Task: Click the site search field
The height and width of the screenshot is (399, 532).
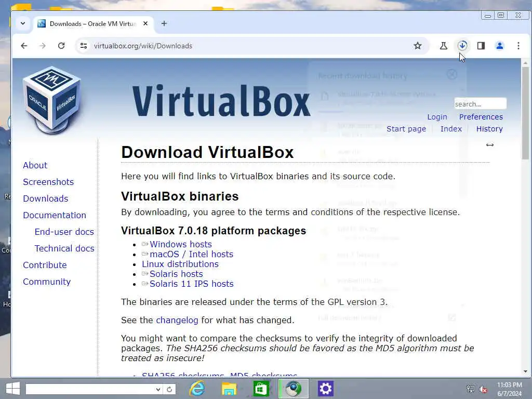Action: (x=480, y=104)
